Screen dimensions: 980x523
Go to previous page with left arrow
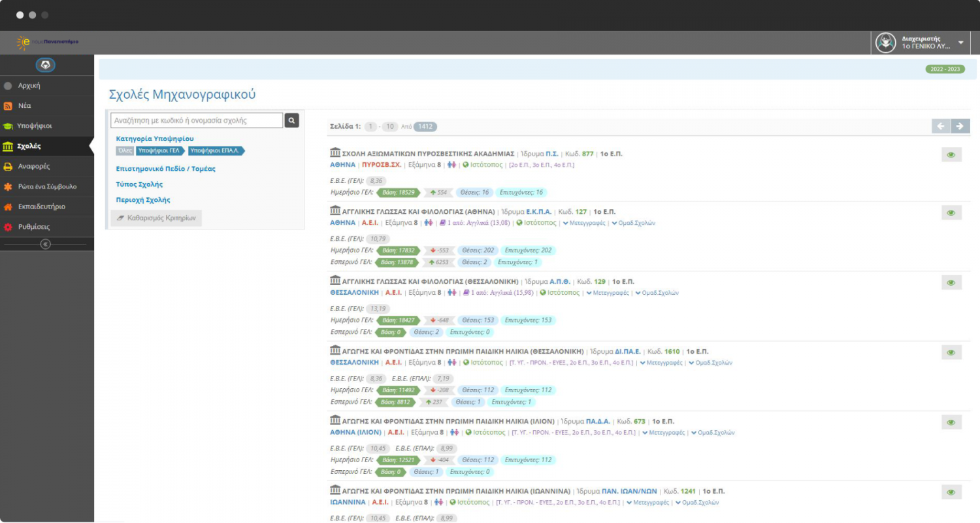(x=941, y=126)
